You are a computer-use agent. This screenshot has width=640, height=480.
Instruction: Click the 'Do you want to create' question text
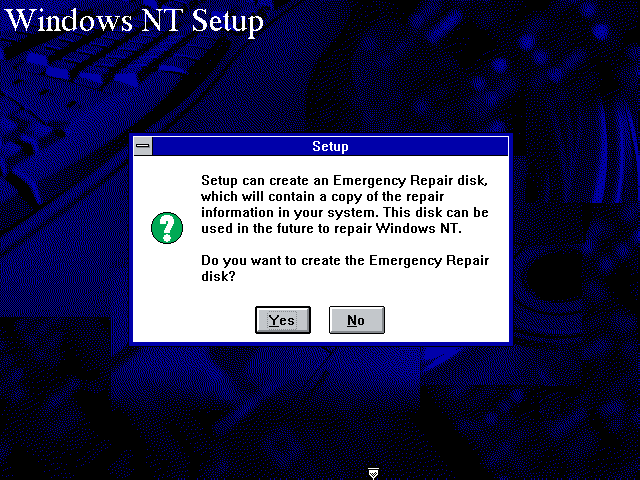pos(345,268)
